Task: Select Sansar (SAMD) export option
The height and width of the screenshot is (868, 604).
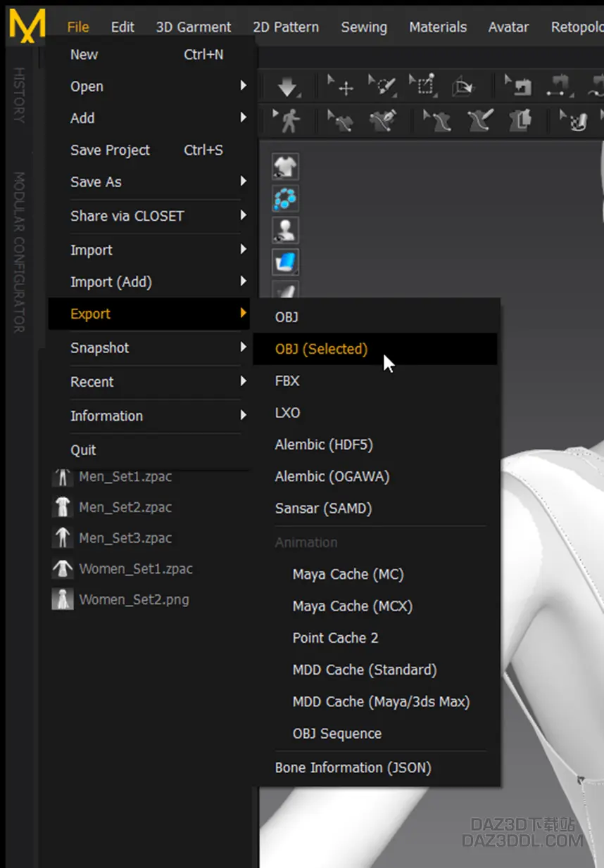Action: (x=376, y=508)
